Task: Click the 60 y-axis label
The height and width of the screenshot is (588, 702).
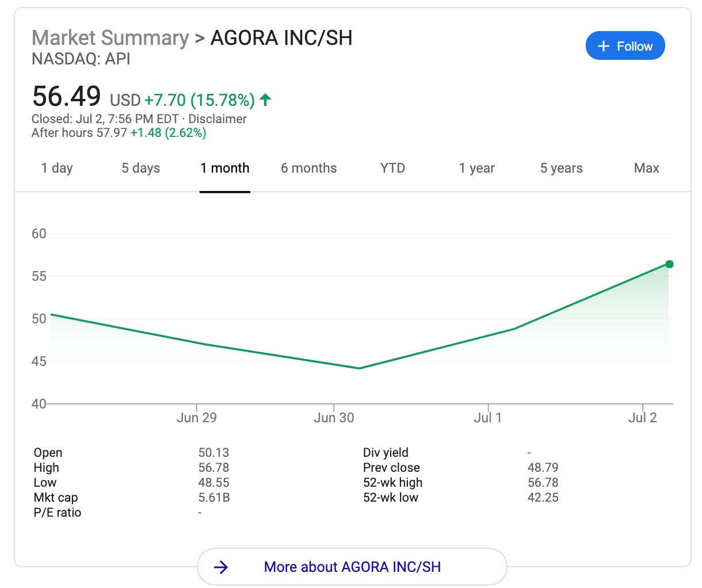Action: pyautogui.click(x=39, y=234)
